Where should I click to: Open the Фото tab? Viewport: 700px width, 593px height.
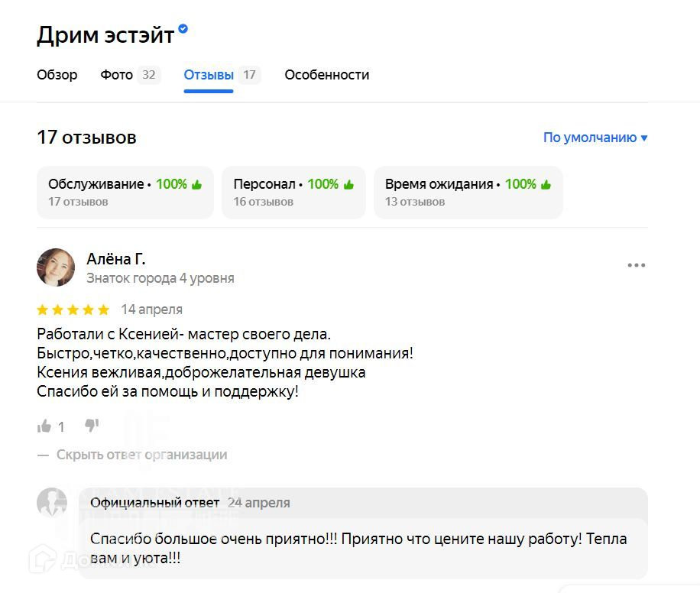117,75
